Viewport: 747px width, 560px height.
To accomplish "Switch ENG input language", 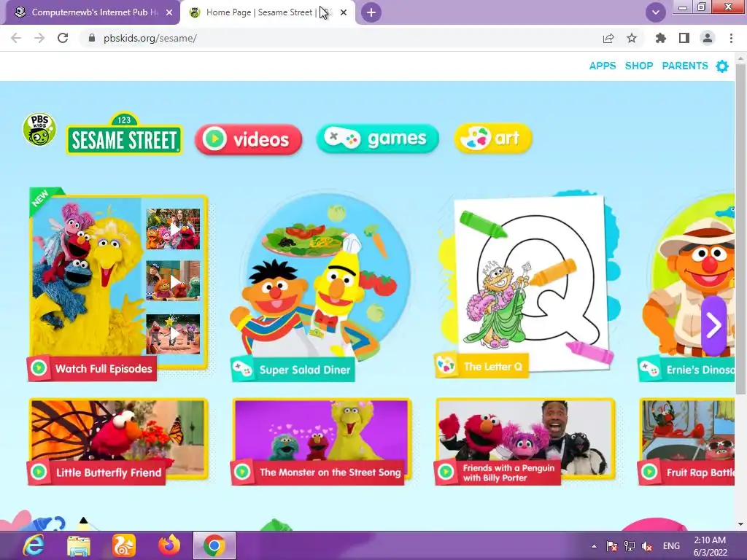I will pyautogui.click(x=671, y=546).
